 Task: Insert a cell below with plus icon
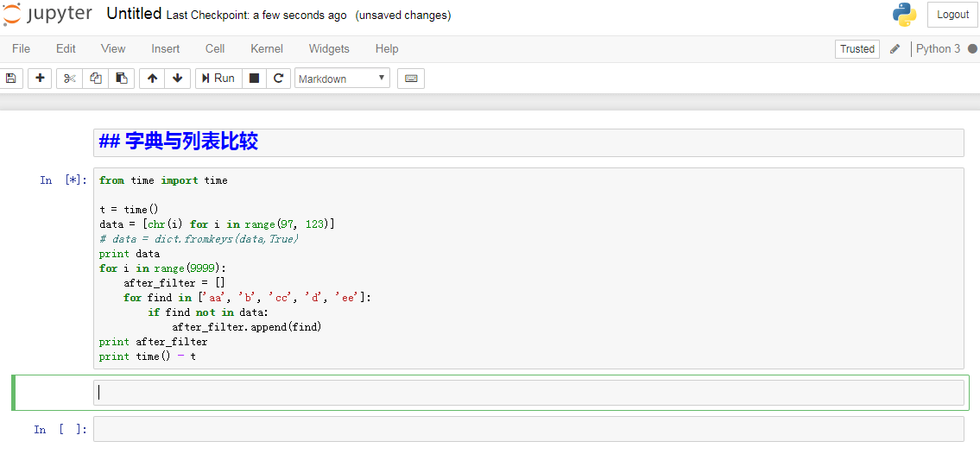coord(40,79)
